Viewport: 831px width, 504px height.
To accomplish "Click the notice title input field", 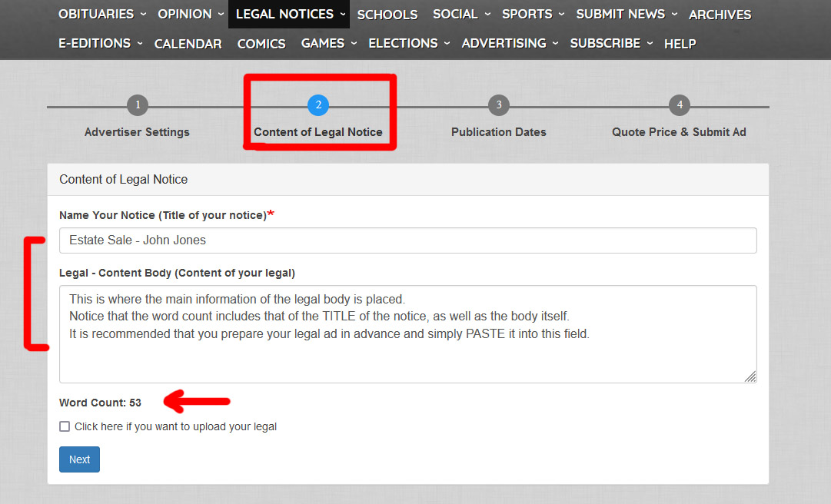I will [407, 240].
